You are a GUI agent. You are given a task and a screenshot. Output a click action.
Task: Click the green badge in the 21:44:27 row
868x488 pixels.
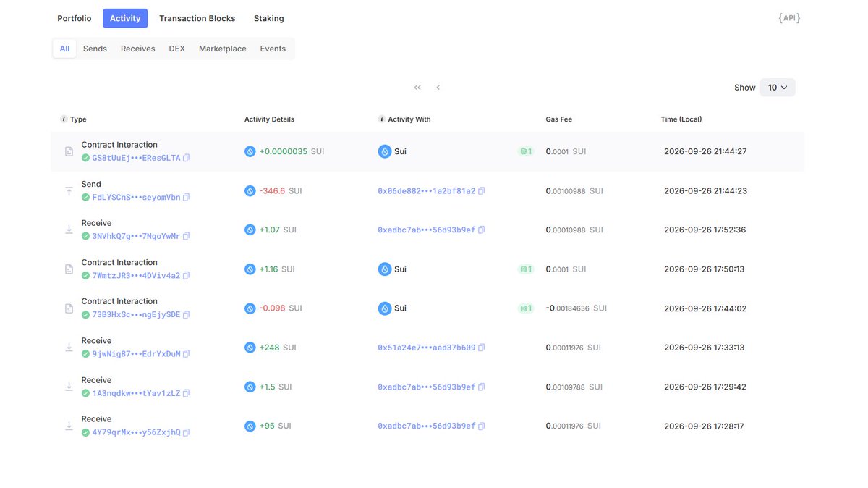click(x=526, y=152)
